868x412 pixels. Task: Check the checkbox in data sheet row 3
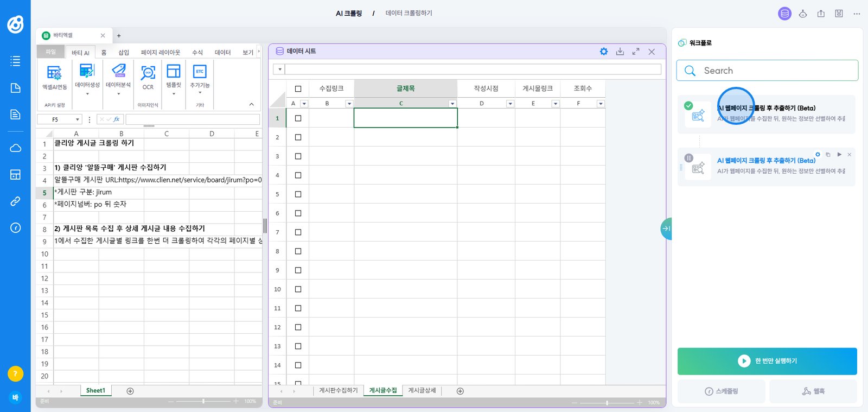coord(298,156)
